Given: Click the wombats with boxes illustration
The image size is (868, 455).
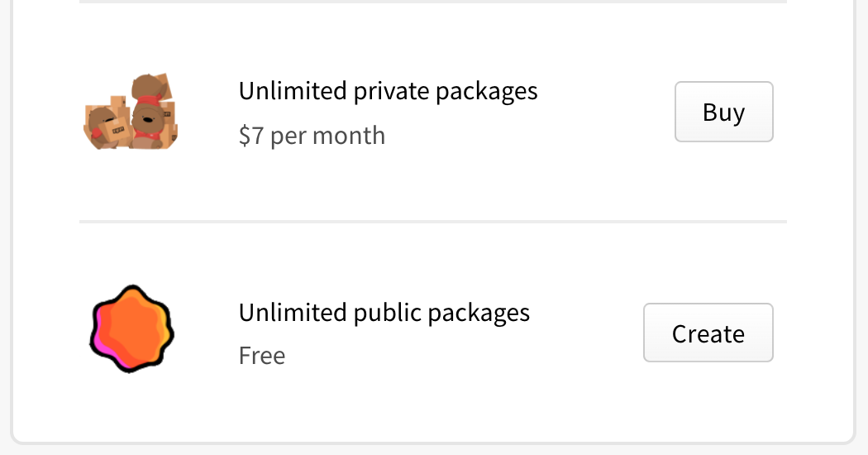Looking at the screenshot, I should click(132, 112).
